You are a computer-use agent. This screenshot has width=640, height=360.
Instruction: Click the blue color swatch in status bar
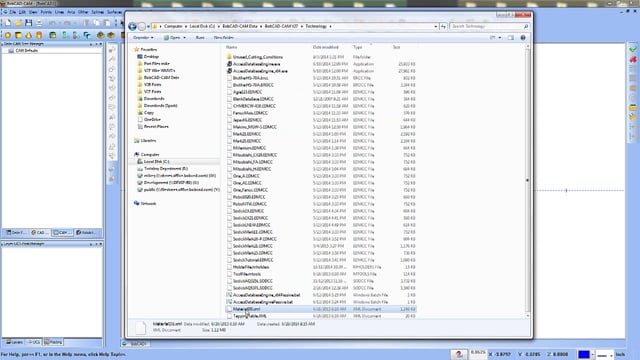pyautogui.click(x=584, y=355)
